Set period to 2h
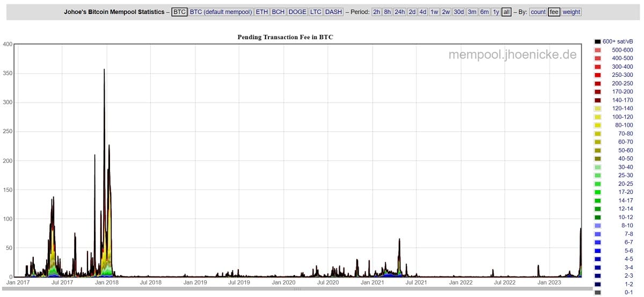Image resolution: width=644 pixels, height=297 pixels. coord(376,12)
